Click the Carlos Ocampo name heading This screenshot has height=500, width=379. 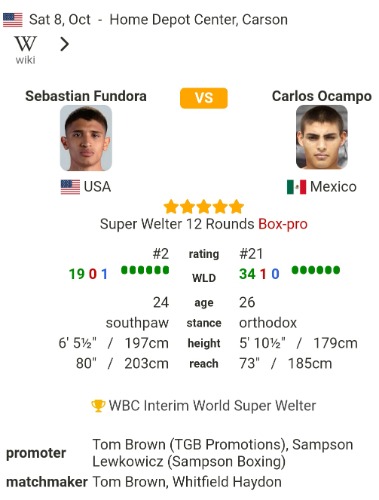[322, 96]
